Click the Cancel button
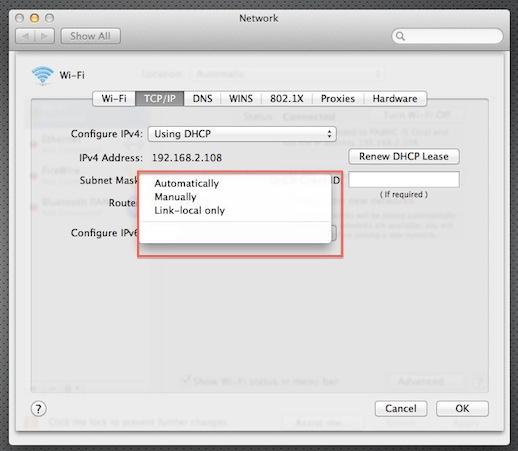 [401, 409]
